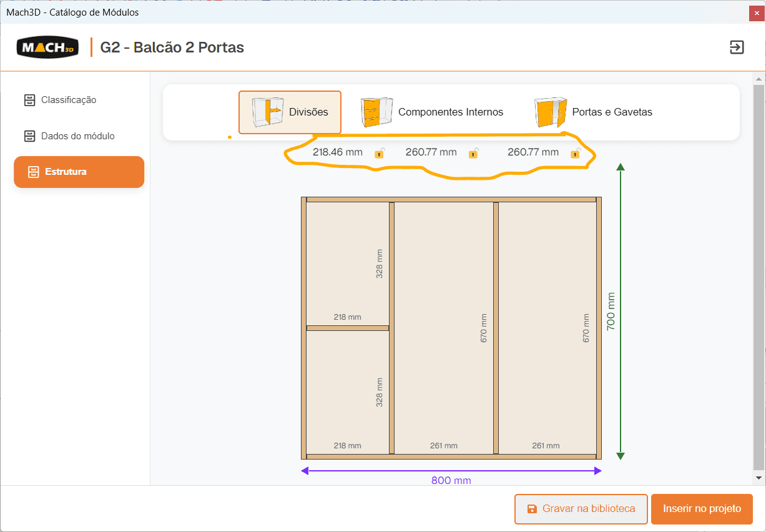Toggle lock beside rightmost 260.77 mm width

(x=575, y=152)
